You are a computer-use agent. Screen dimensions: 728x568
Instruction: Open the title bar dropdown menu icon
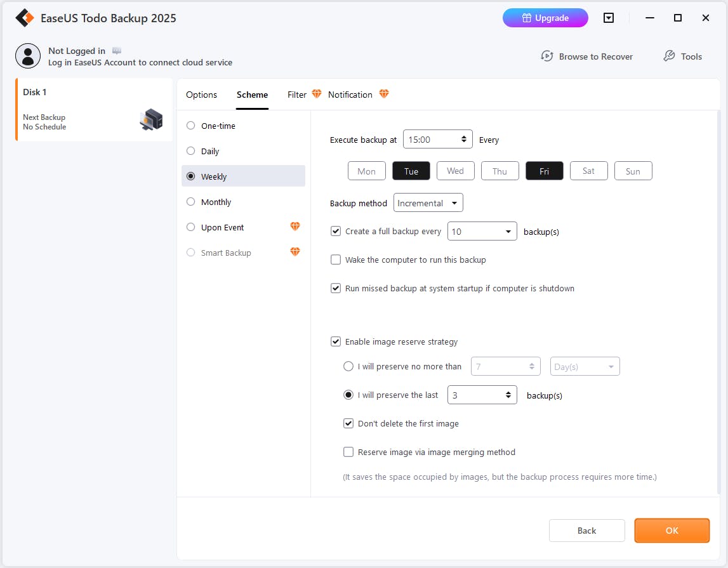pyautogui.click(x=608, y=18)
